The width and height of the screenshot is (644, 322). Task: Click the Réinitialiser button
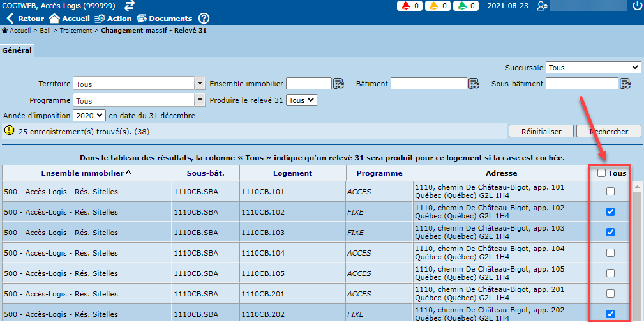[541, 131]
